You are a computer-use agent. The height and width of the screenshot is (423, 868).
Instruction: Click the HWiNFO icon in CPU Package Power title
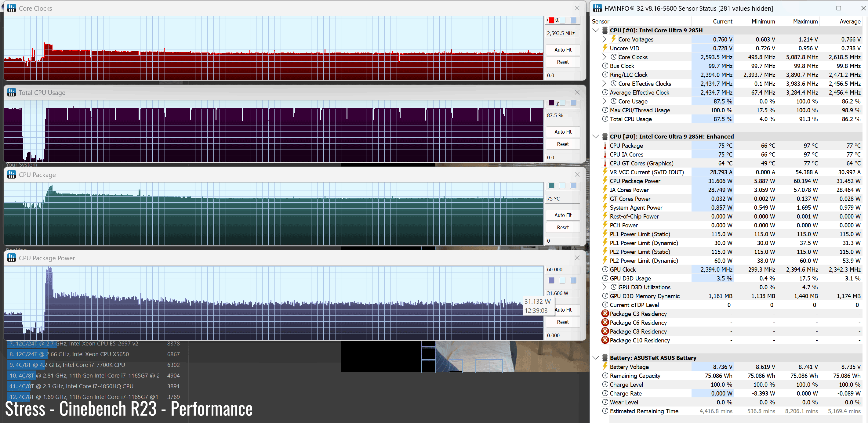12,258
